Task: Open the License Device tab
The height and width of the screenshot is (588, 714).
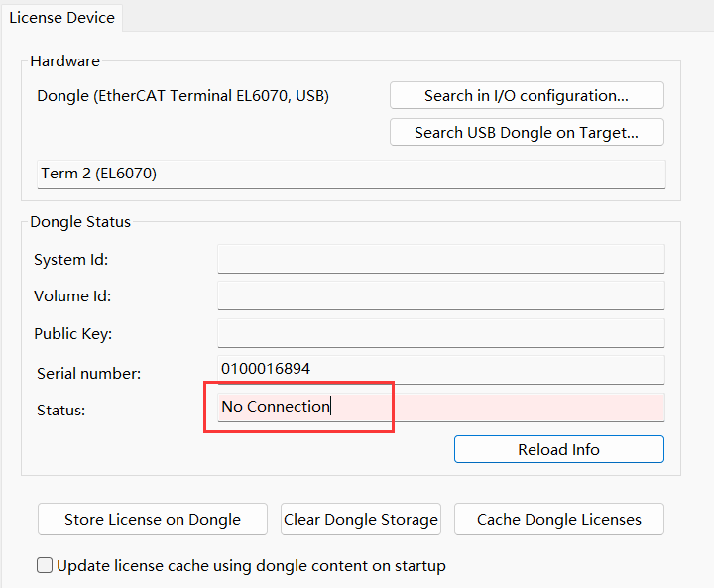Action: click(x=61, y=18)
